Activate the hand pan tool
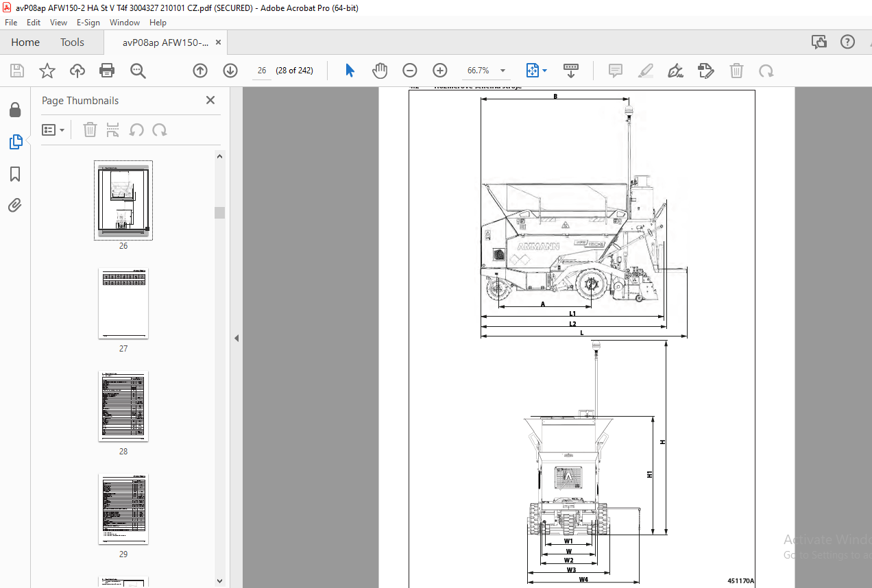Screen dimensions: 872x588 (x=380, y=71)
